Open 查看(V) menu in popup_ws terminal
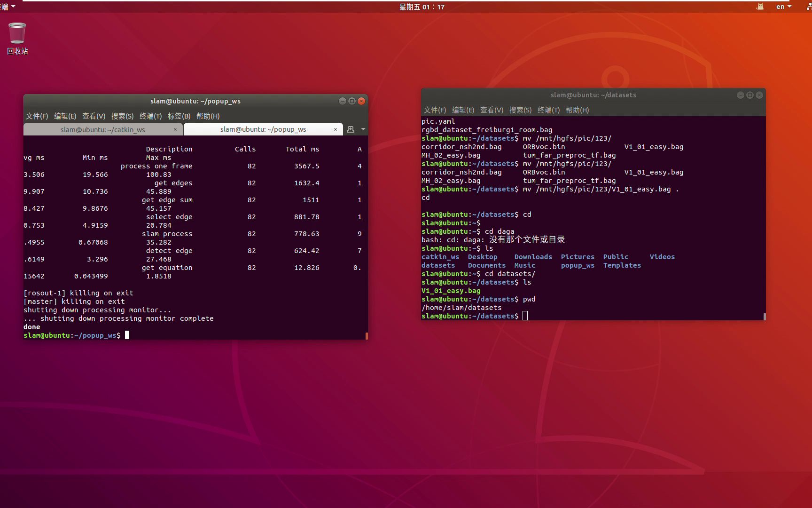The image size is (812, 508). pyautogui.click(x=94, y=116)
